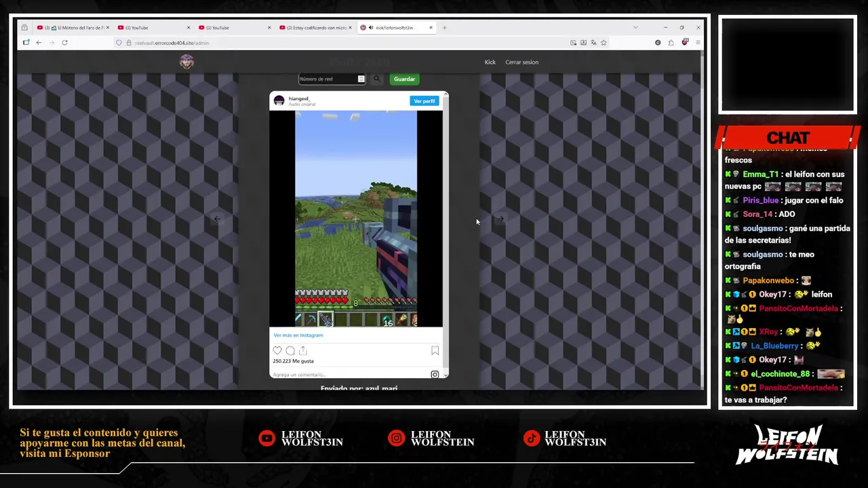The width and height of the screenshot is (868, 488).
Task: Click the Instagram icon for Leifon Wolfstein
Action: click(396, 439)
